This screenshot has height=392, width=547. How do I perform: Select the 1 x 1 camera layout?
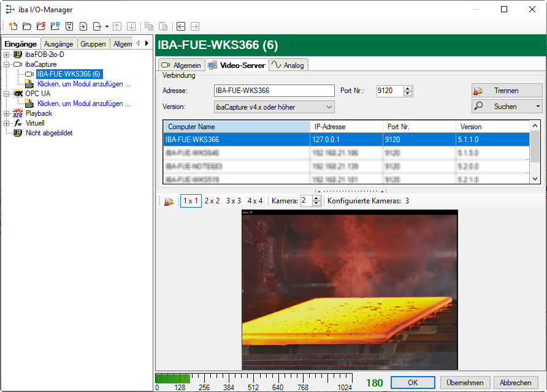pyautogui.click(x=191, y=201)
